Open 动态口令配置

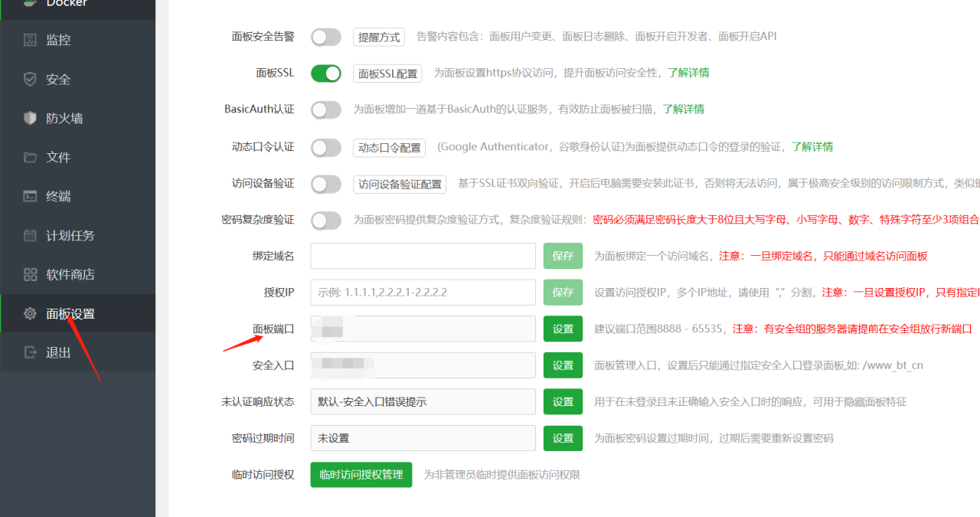389,147
